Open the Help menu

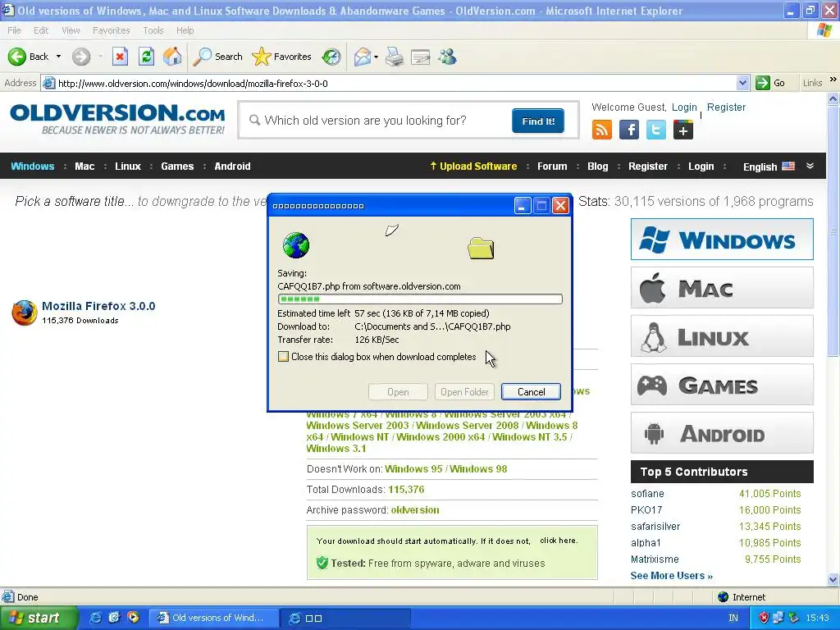[185, 30]
